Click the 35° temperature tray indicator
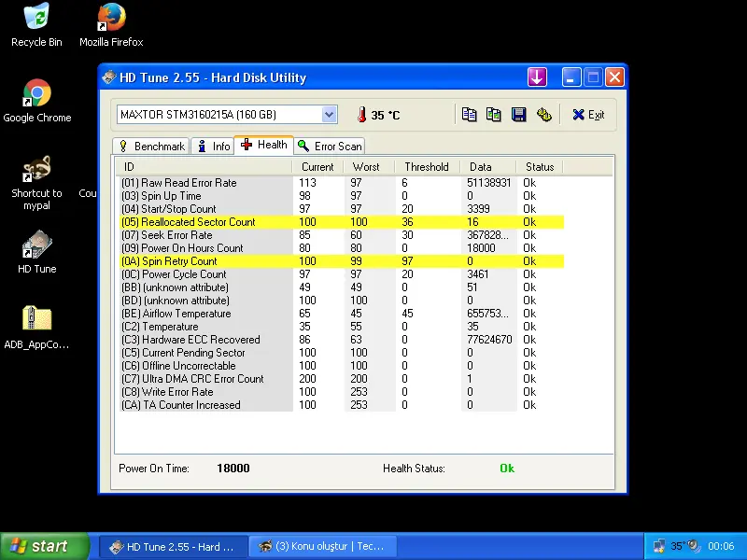Image resolution: width=747 pixels, height=560 pixels. tap(678, 546)
